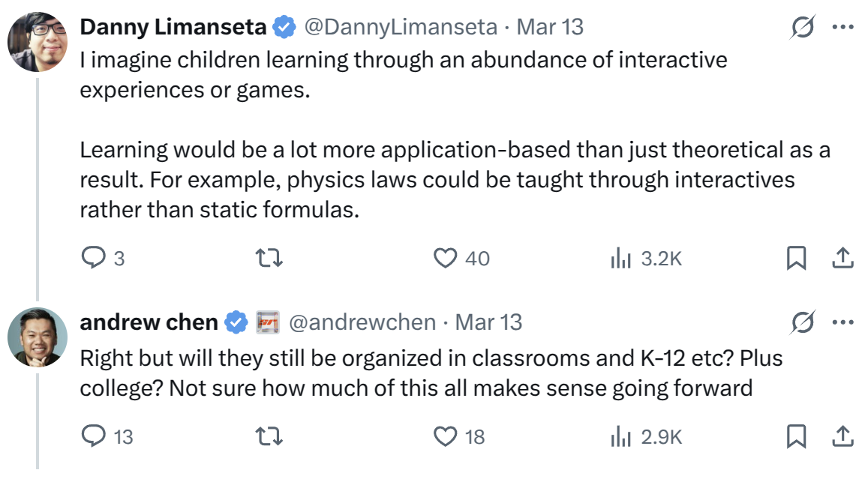Viewport: 868px width, 479px height.
Task: Share andrew chen's tweet
Action: tap(842, 436)
